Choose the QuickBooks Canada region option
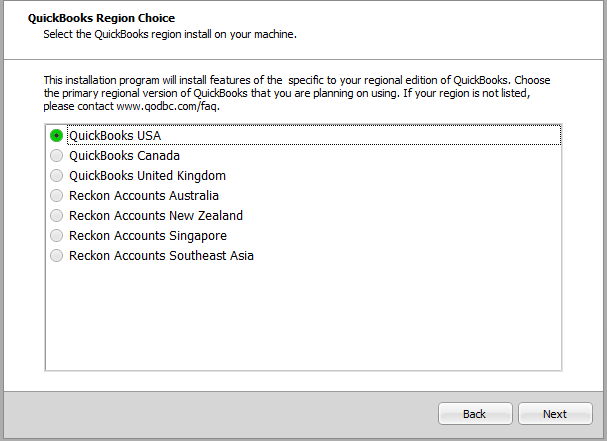Image resolution: width=607 pixels, height=441 pixels. point(57,156)
